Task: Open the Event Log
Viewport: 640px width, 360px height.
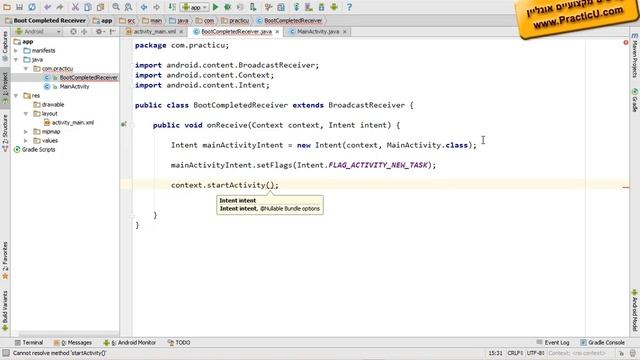Action: (x=553, y=342)
